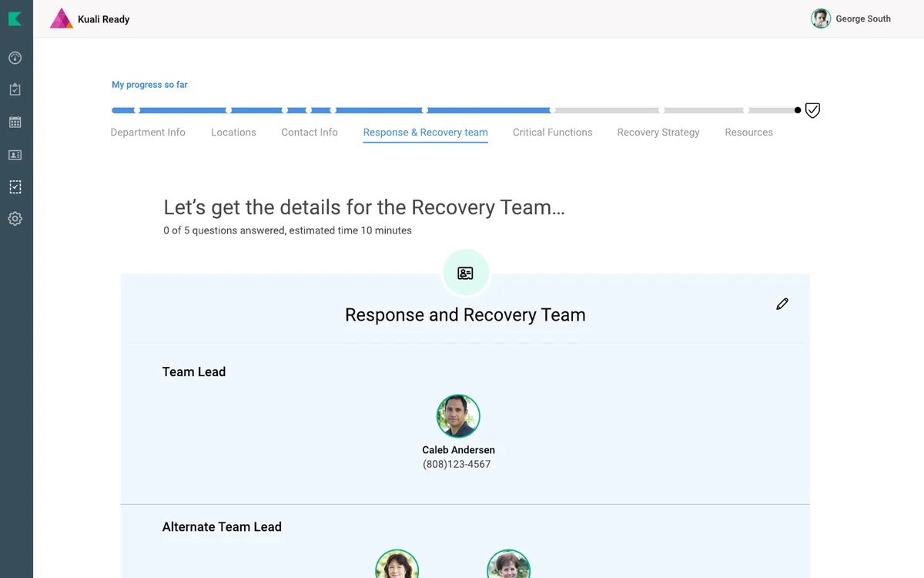Open the settings gear in sidebar
Viewport: 924px width, 578px height.
[x=15, y=219]
